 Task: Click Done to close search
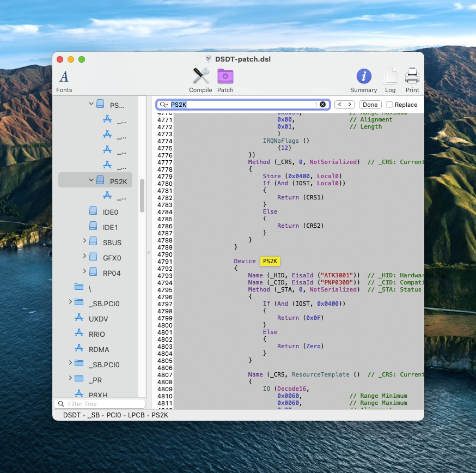click(370, 105)
